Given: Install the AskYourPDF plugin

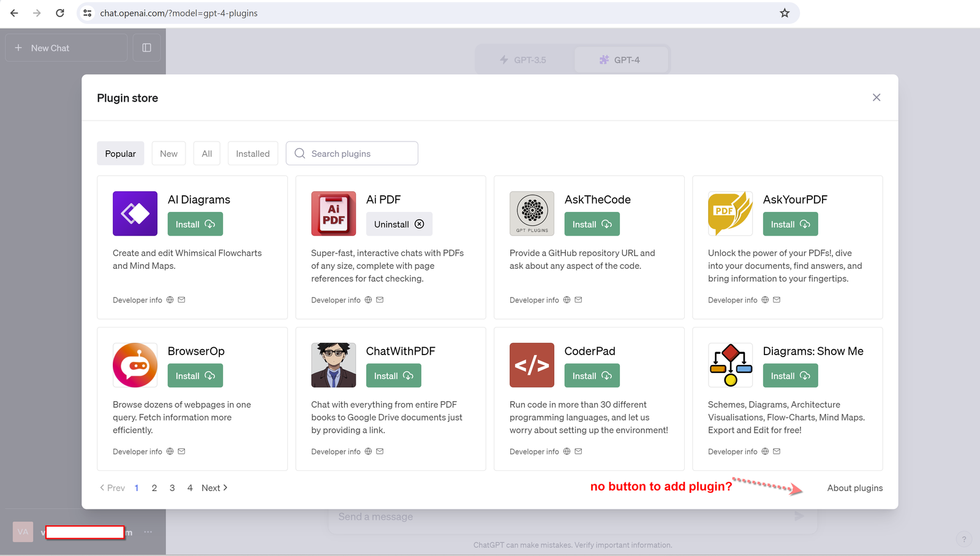Looking at the screenshot, I should 790,224.
